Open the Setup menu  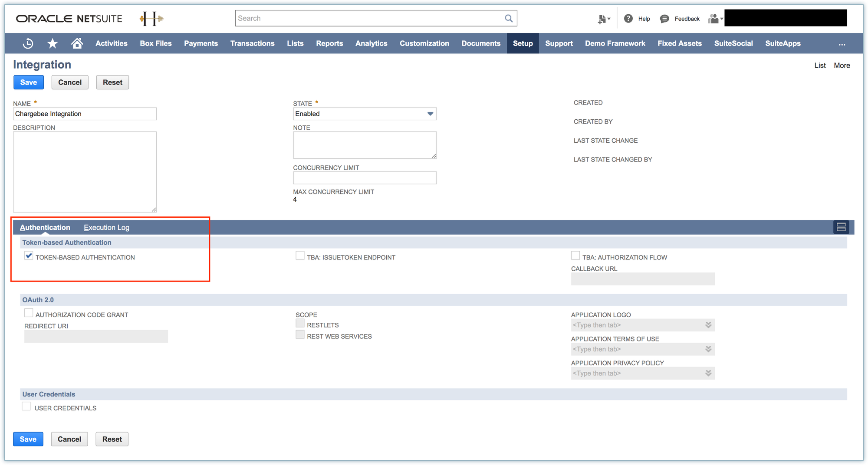(x=523, y=43)
